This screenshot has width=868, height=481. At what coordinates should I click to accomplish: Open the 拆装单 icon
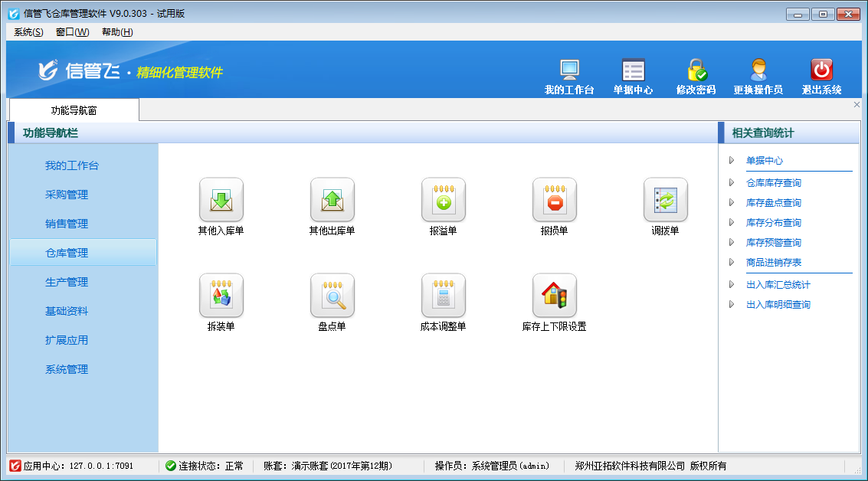click(x=221, y=296)
